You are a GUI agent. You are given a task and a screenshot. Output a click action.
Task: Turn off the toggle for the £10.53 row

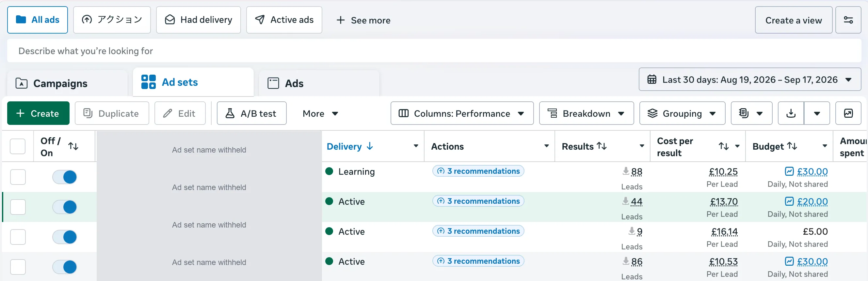tap(64, 267)
